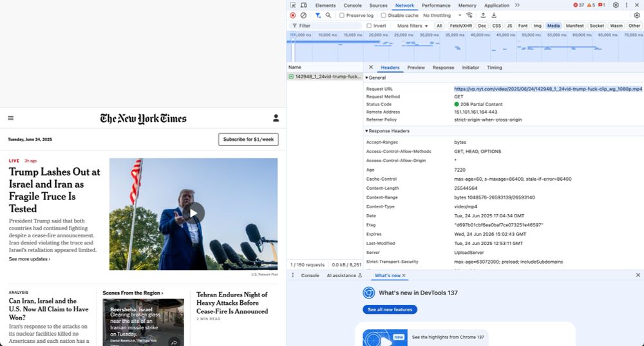Switch to the Performance tab
644x346 pixels.
coord(436,5)
